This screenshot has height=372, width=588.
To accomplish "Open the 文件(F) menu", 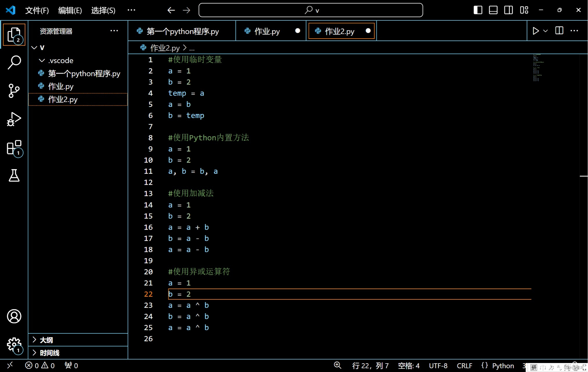I will pyautogui.click(x=37, y=10).
